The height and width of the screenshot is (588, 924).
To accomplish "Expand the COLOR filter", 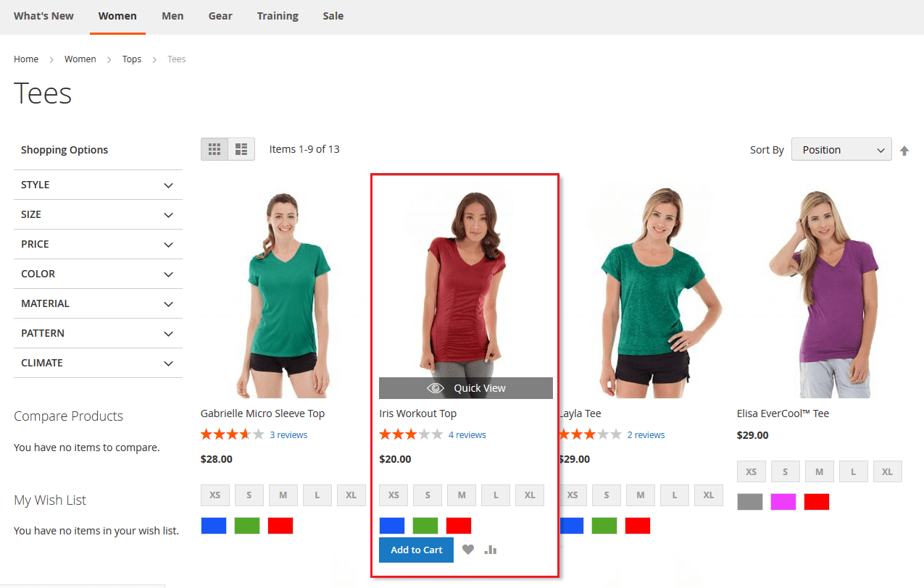I will coord(98,274).
